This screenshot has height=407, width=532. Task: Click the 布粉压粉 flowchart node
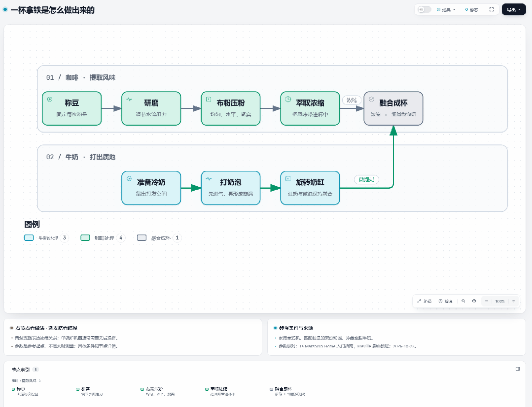[x=231, y=108]
